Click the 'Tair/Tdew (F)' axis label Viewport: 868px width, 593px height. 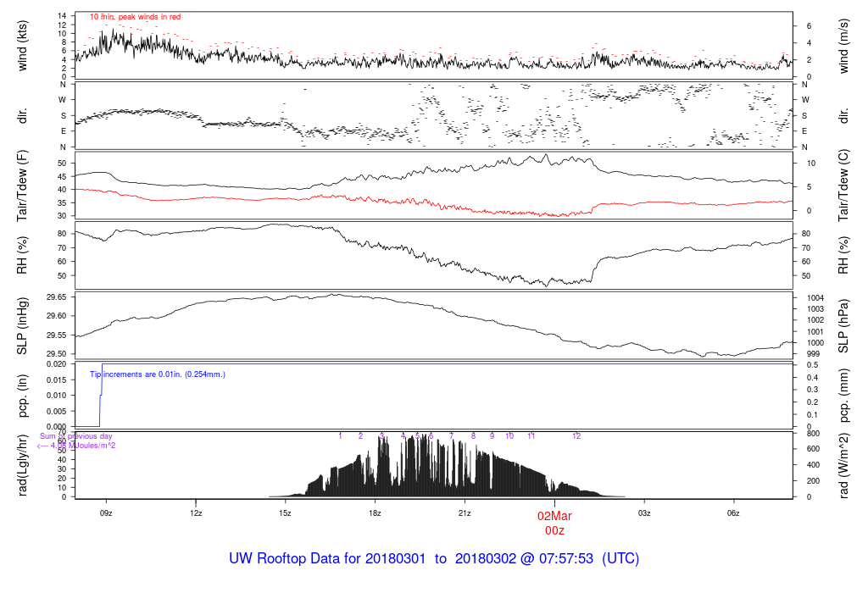click(x=22, y=186)
